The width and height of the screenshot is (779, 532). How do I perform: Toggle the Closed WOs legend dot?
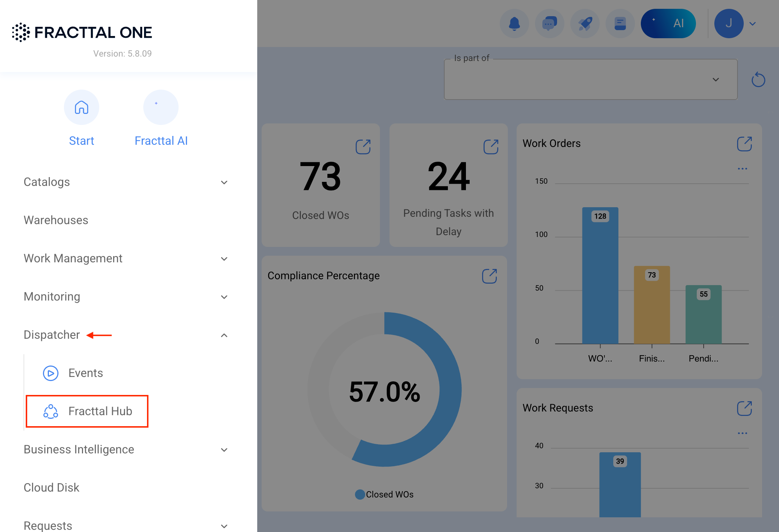360,495
